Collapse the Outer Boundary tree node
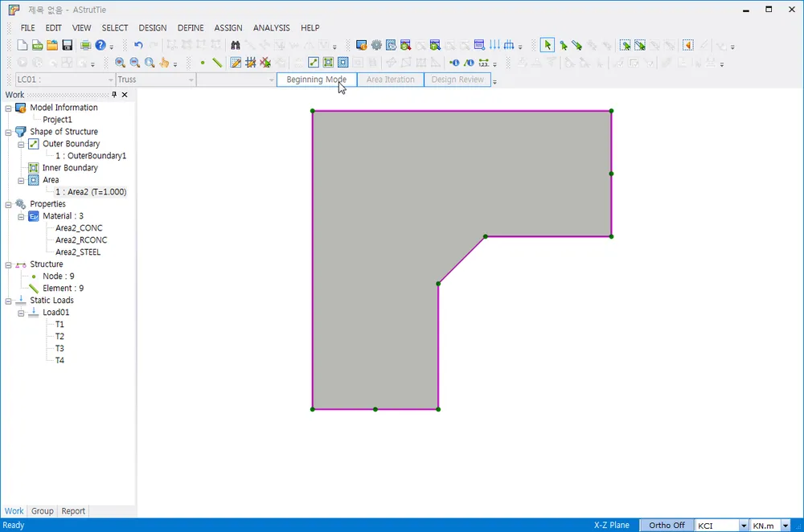The width and height of the screenshot is (804, 532). (21, 145)
